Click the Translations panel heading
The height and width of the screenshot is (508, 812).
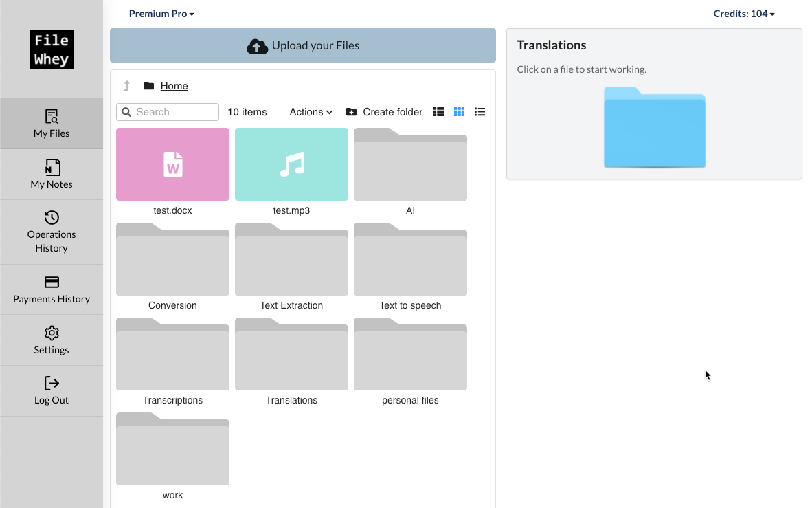tap(552, 45)
